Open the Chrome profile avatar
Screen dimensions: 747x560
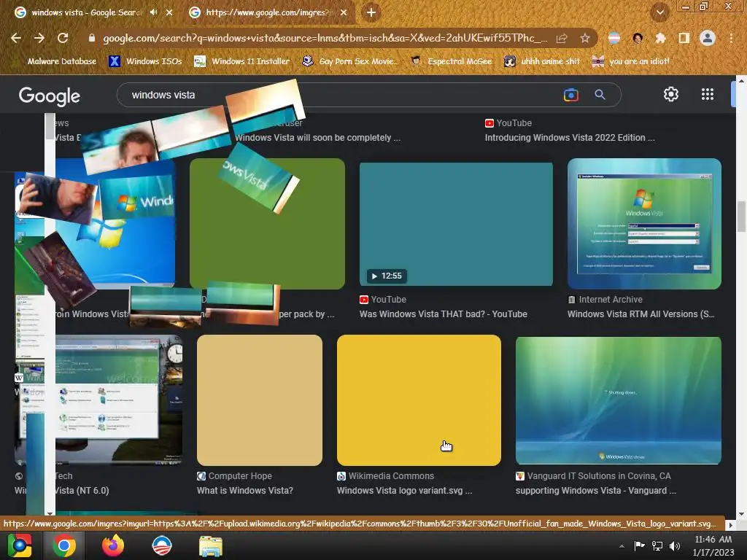pos(708,38)
